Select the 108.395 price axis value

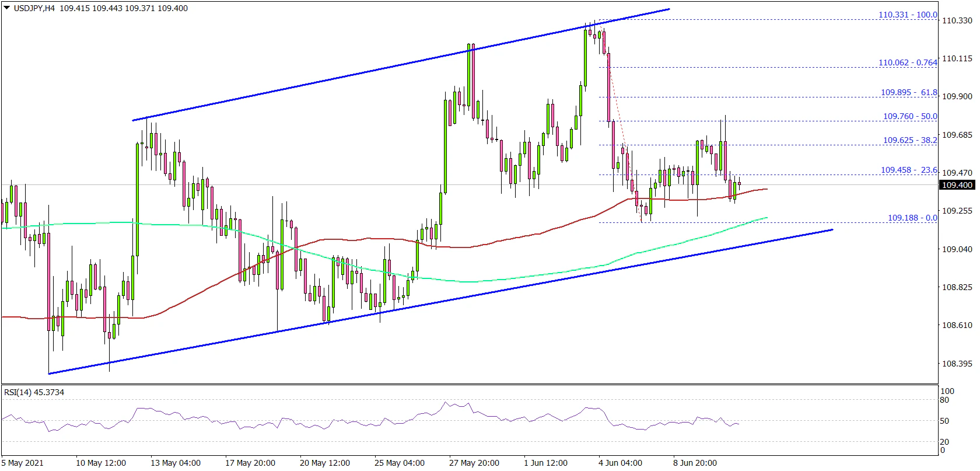coord(957,364)
